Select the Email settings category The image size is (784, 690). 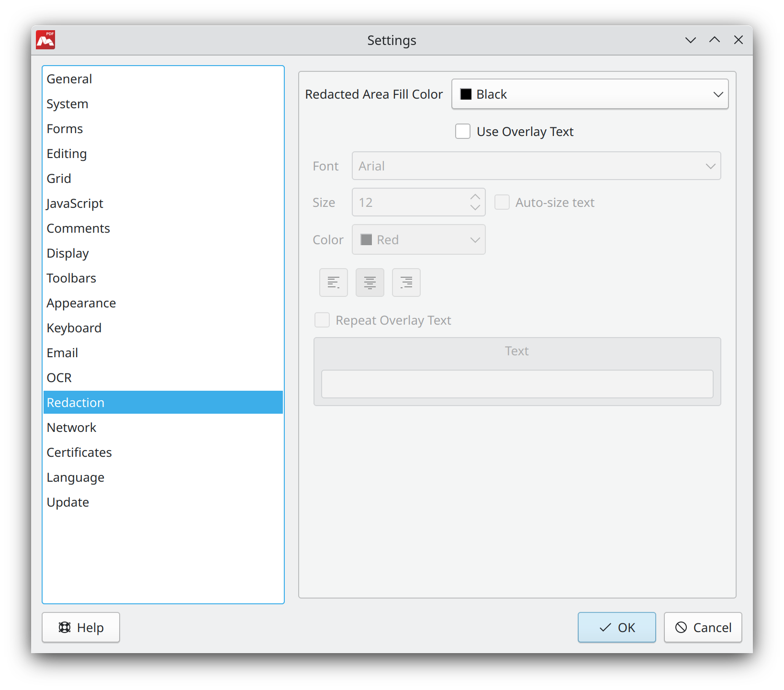[x=163, y=353]
